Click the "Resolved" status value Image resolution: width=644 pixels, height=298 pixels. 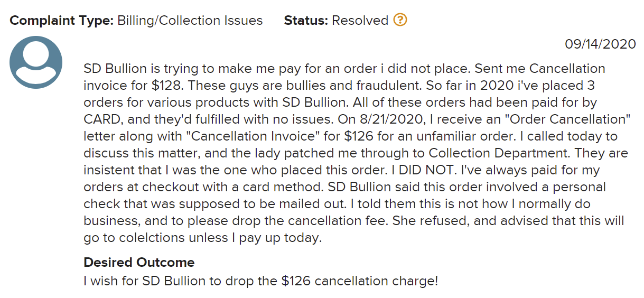[360, 21]
